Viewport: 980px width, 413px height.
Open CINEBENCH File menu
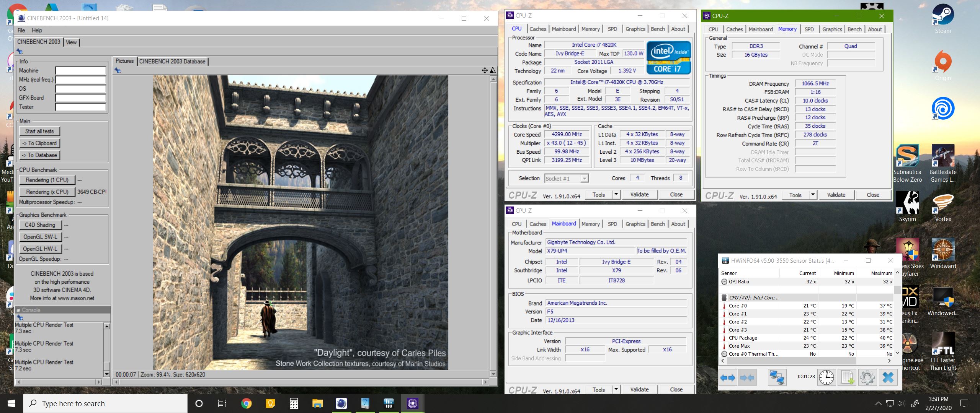21,30
